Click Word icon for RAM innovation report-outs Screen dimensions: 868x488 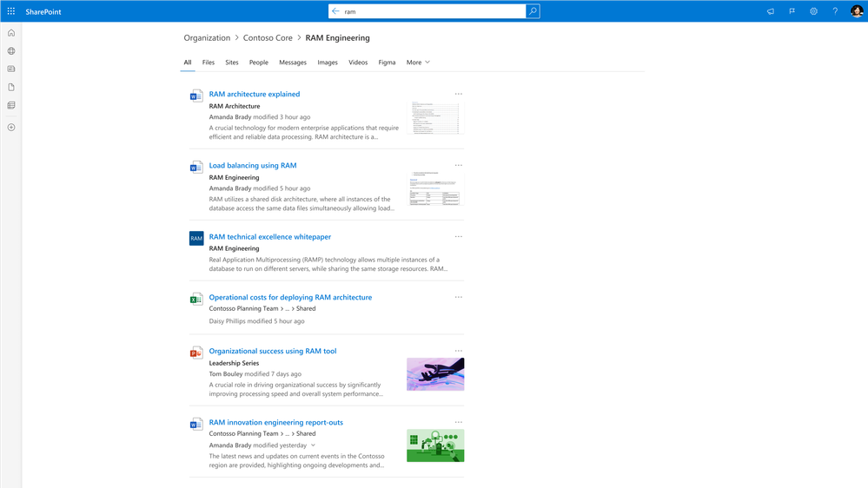click(196, 424)
